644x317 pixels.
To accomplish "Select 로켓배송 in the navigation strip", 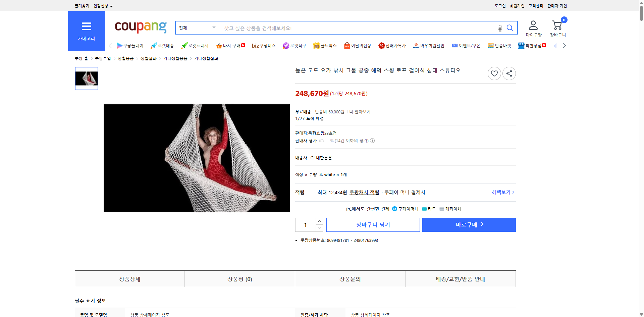I will click(x=162, y=46).
